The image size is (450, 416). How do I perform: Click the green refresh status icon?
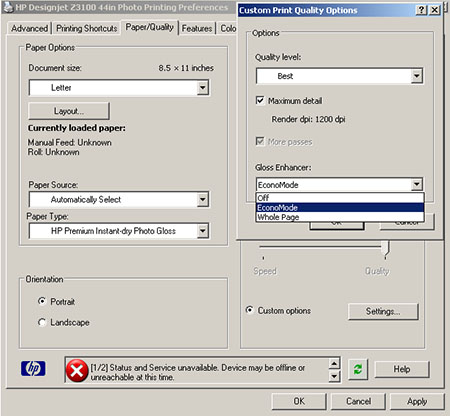[358, 369]
